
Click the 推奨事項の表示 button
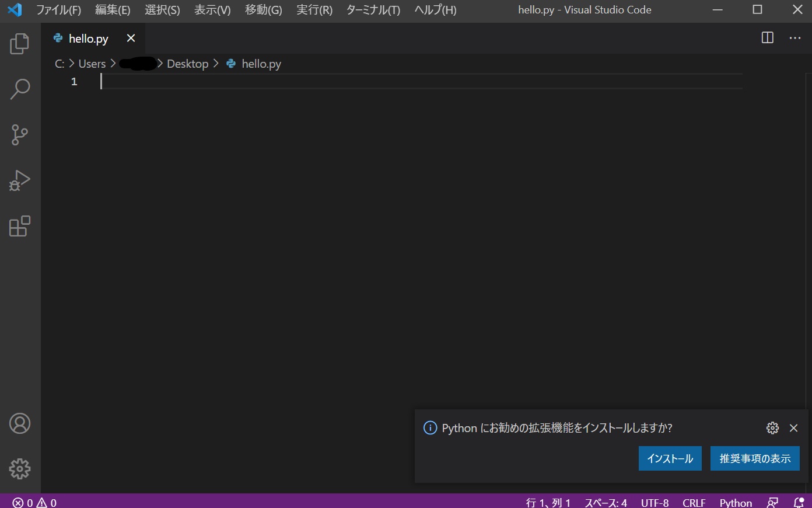(755, 458)
